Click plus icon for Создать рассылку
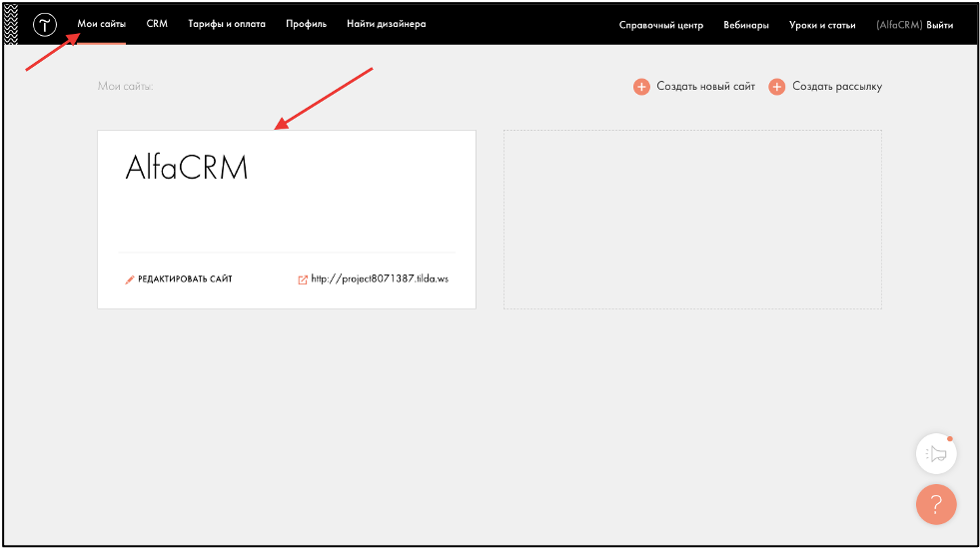The width and height of the screenshot is (980, 549). pyautogui.click(x=777, y=87)
